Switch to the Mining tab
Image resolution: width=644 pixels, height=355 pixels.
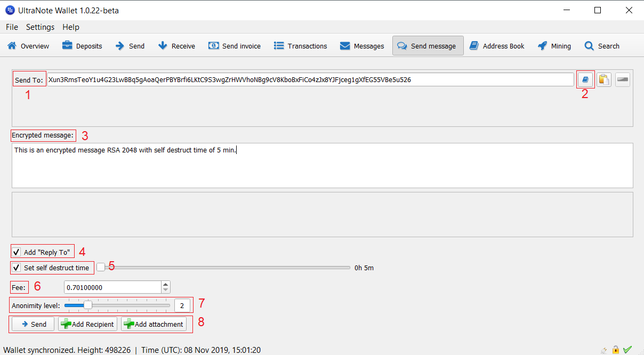(x=554, y=46)
